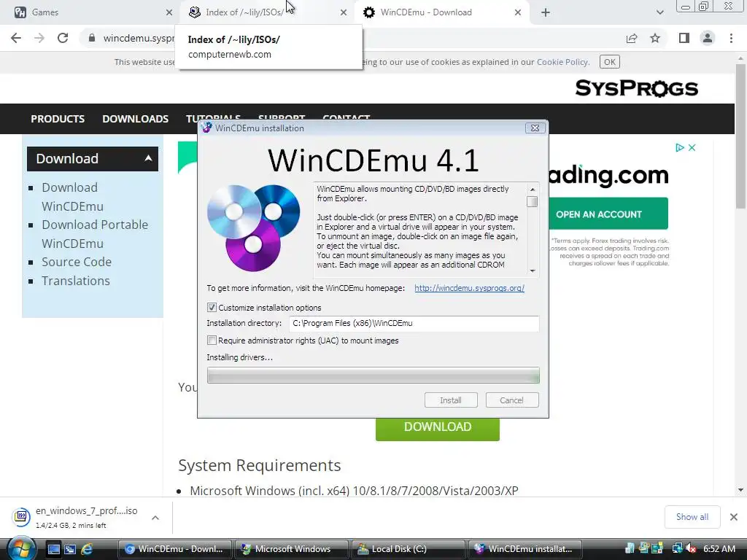Image resolution: width=747 pixels, height=560 pixels.
Task: Click the AdChoices triangle icon
Action: point(679,147)
